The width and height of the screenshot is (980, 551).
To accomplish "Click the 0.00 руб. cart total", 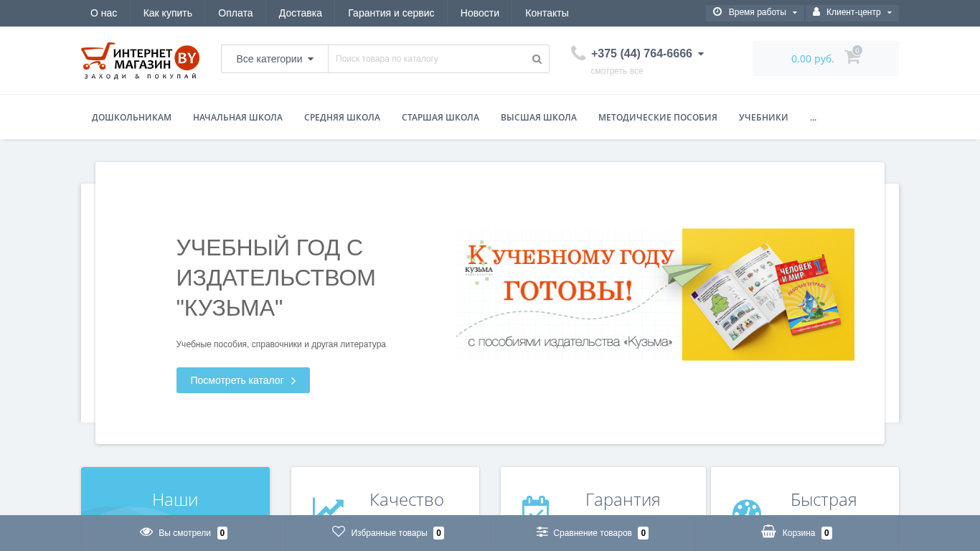I will coord(813,59).
